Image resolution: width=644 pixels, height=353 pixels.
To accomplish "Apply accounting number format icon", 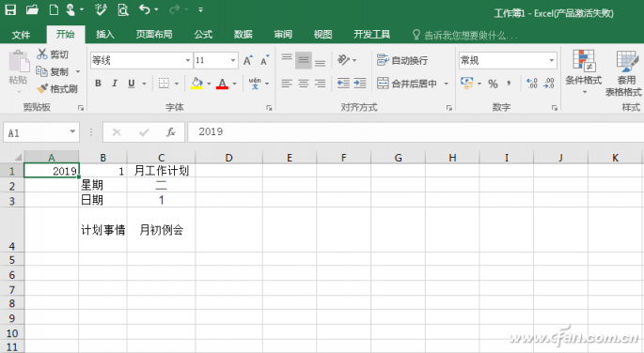I will (x=466, y=84).
